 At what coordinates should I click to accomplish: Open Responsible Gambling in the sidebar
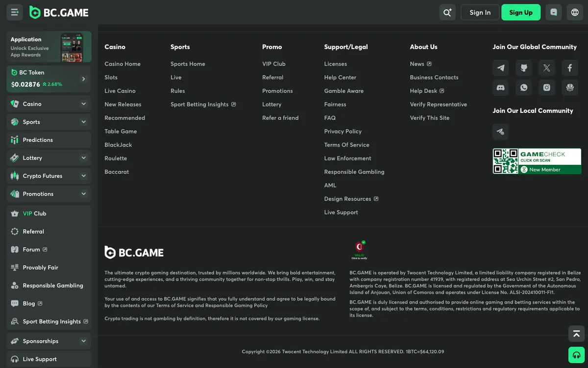coord(49,286)
